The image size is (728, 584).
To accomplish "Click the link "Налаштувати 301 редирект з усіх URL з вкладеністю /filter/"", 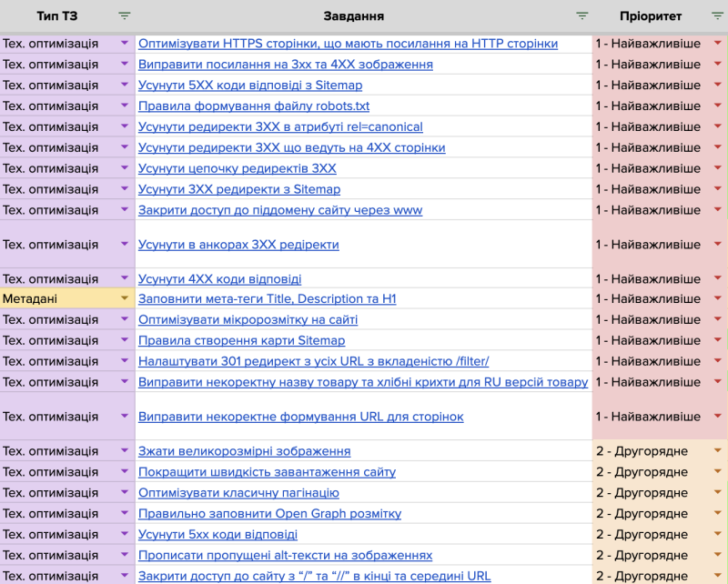I will (x=314, y=361).
